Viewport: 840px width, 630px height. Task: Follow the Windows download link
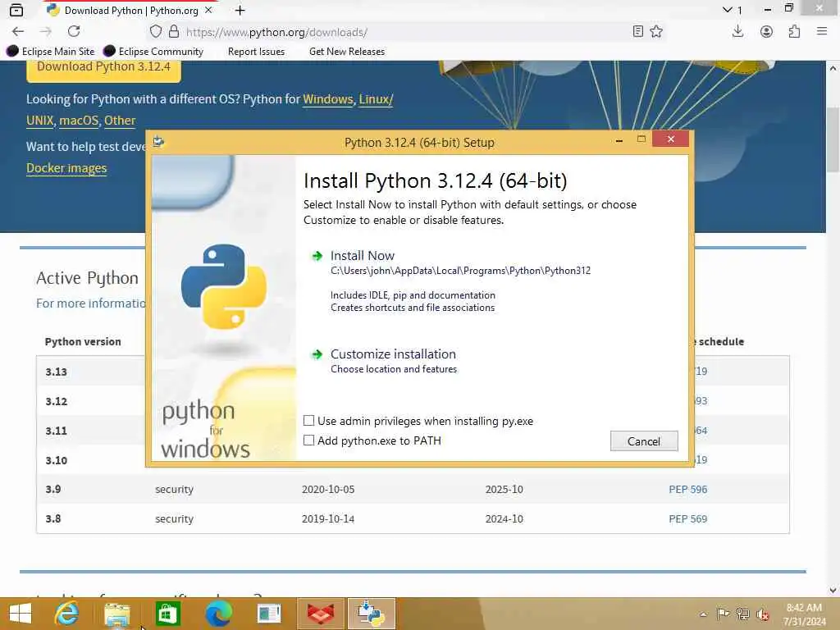(328, 99)
